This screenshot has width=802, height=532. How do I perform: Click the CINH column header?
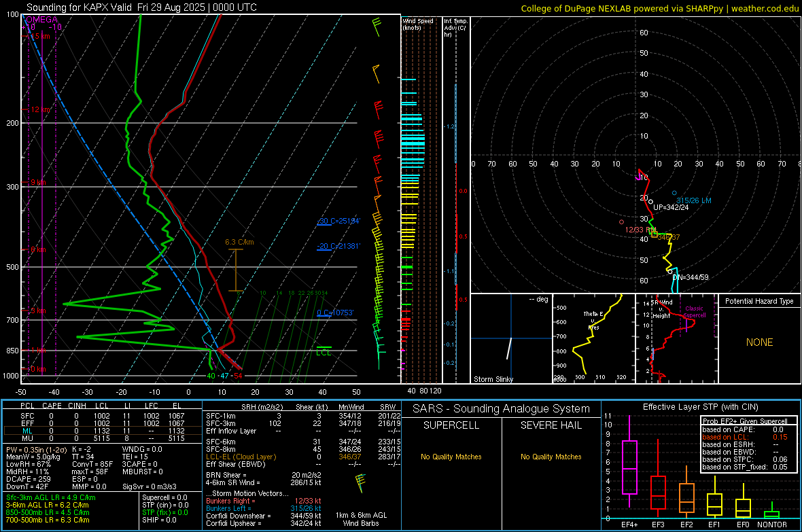tap(77, 406)
